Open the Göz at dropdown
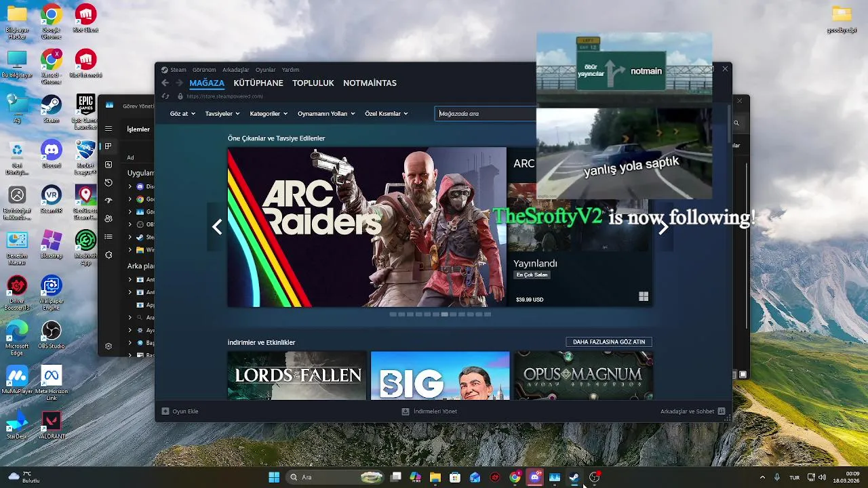The height and width of the screenshot is (488, 868). (182, 114)
